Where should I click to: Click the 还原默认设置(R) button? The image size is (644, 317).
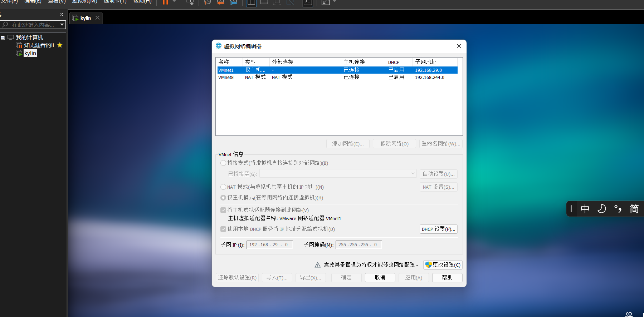pyautogui.click(x=237, y=278)
